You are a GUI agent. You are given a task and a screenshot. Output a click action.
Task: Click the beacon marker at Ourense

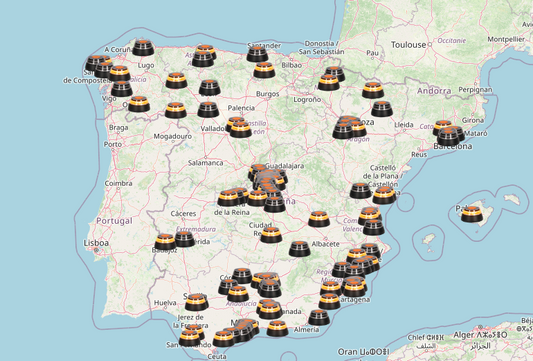click(x=139, y=104)
